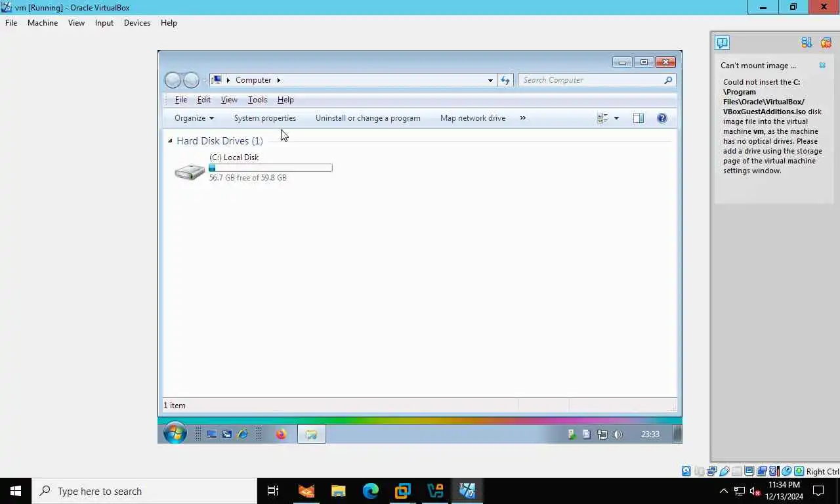The width and height of the screenshot is (840, 504).
Task: Click the Refresh button next to address bar
Action: point(505,80)
